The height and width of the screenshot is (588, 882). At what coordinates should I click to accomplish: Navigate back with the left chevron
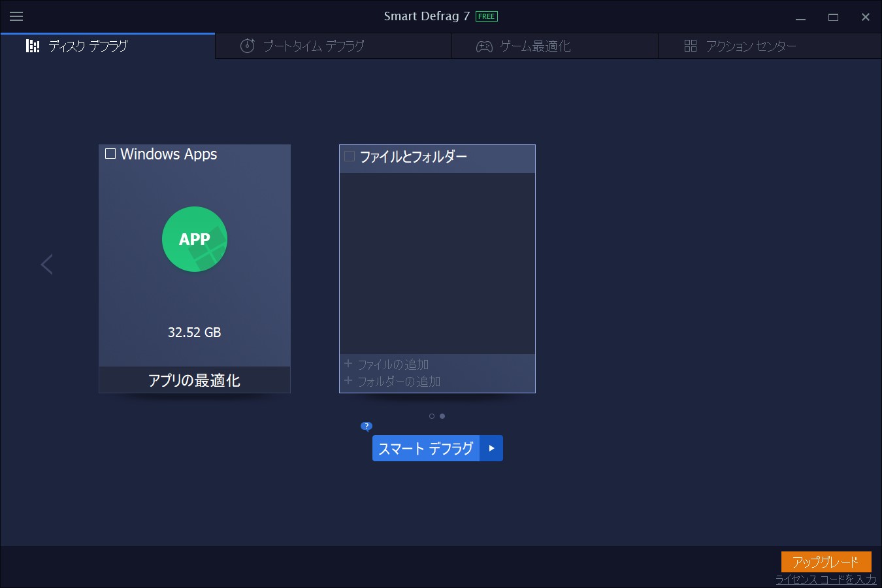click(x=46, y=264)
